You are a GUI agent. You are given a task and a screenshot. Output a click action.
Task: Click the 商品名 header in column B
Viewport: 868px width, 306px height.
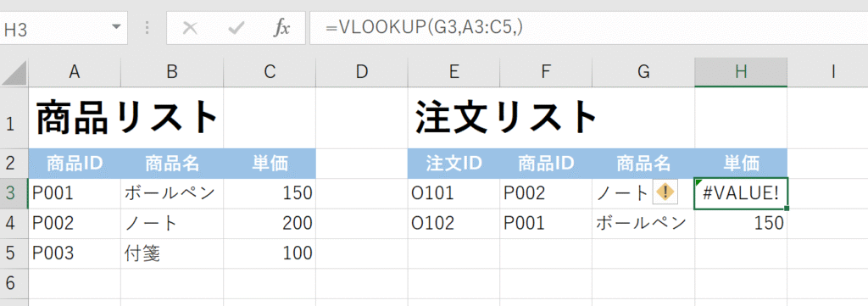point(172,164)
